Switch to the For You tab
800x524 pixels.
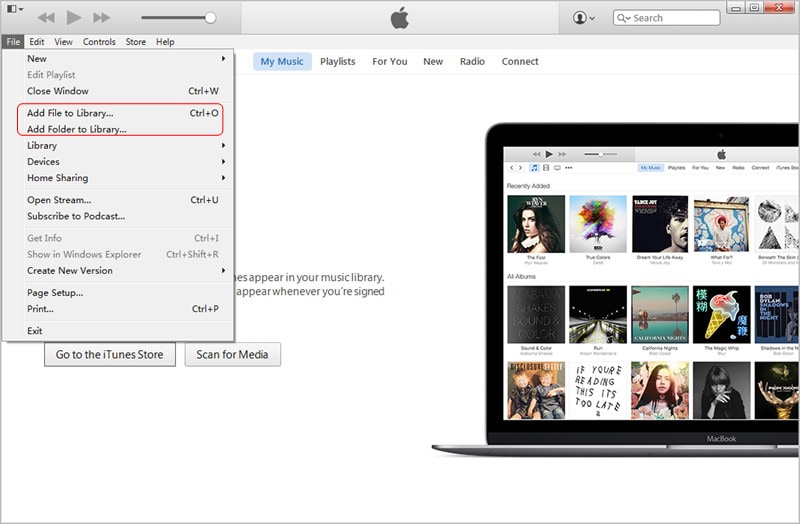390,62
